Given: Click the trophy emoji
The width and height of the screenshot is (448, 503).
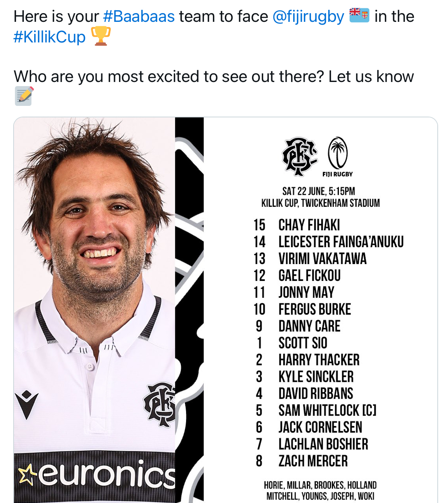Looking at the screenshot, I should [100, 36].
